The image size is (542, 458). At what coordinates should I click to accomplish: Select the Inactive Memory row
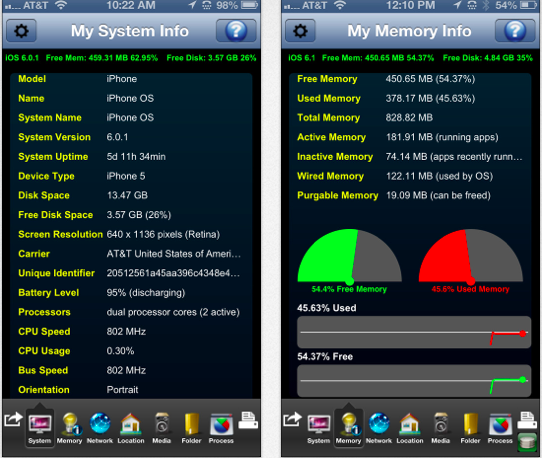coord(410,157)
